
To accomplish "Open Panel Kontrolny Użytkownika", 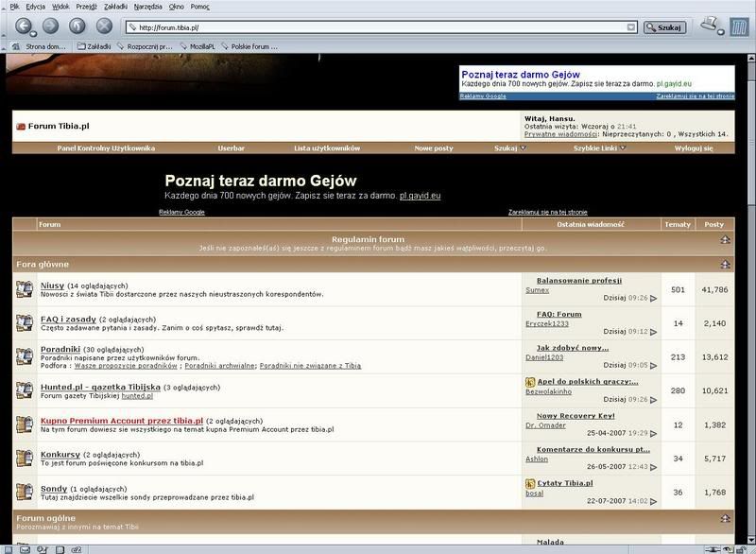I will click(106, 148).
